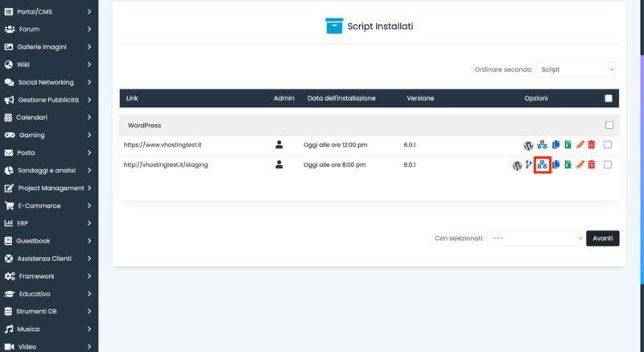Viewport: 644px width, 352px height.
Task: Open the Ordinare secondo Script dropdown
Action: (576, 69)
